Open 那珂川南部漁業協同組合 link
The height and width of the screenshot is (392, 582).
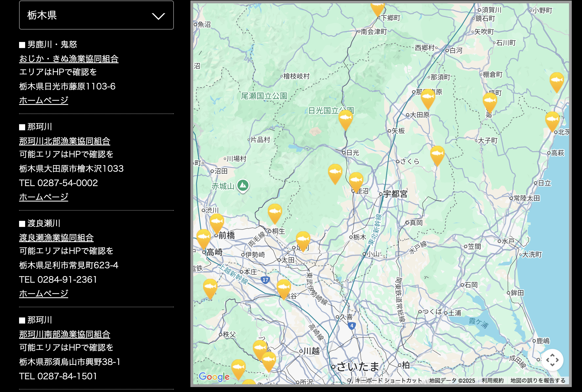tap(64, 334)
